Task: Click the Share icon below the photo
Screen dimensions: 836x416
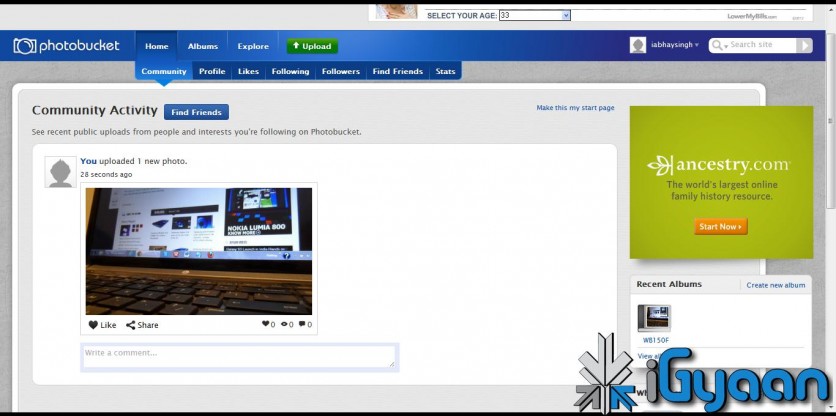Action: (x=131, y=325)
